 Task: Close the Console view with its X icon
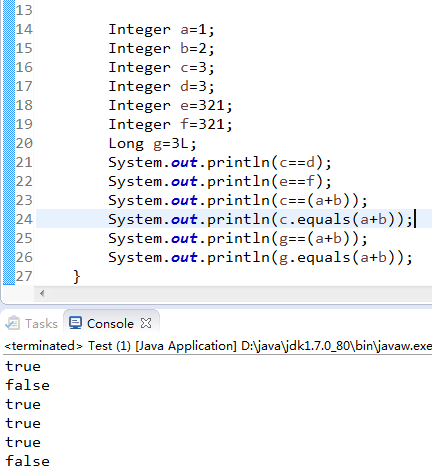click(146, 323)
